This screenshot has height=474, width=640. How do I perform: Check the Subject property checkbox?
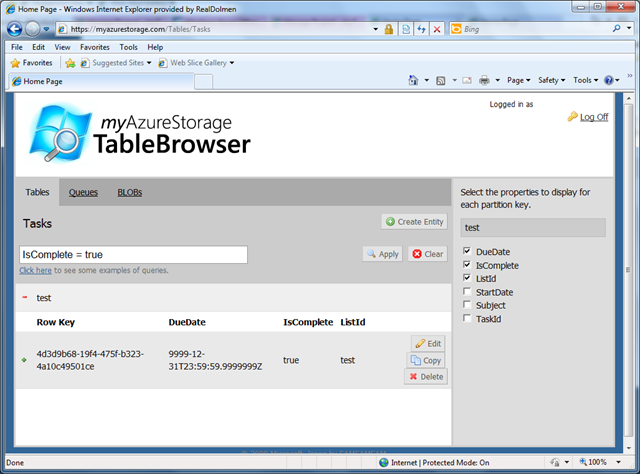tap(467, 305)
